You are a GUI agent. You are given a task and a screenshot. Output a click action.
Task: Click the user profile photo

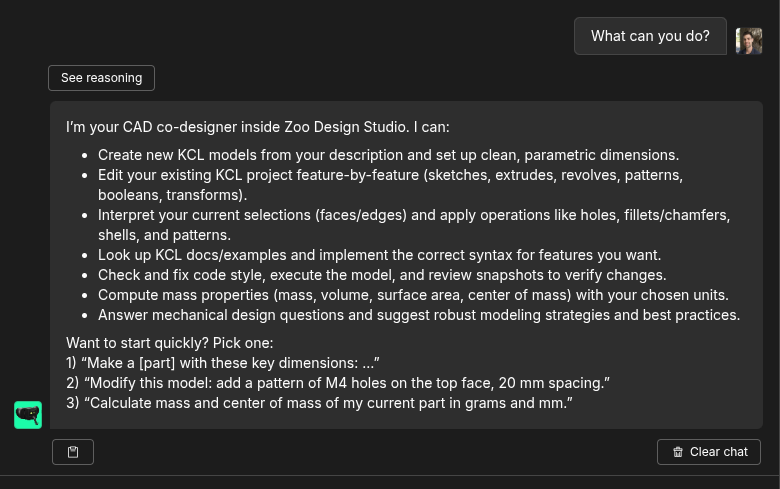pyautogui.click(x=748, y=38)
